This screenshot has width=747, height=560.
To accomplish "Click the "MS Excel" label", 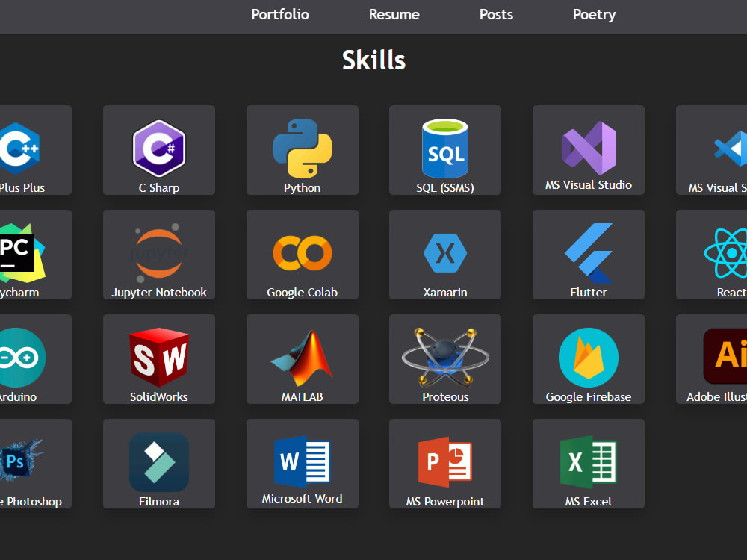I will pyautogui.click(x=589, y=502).
